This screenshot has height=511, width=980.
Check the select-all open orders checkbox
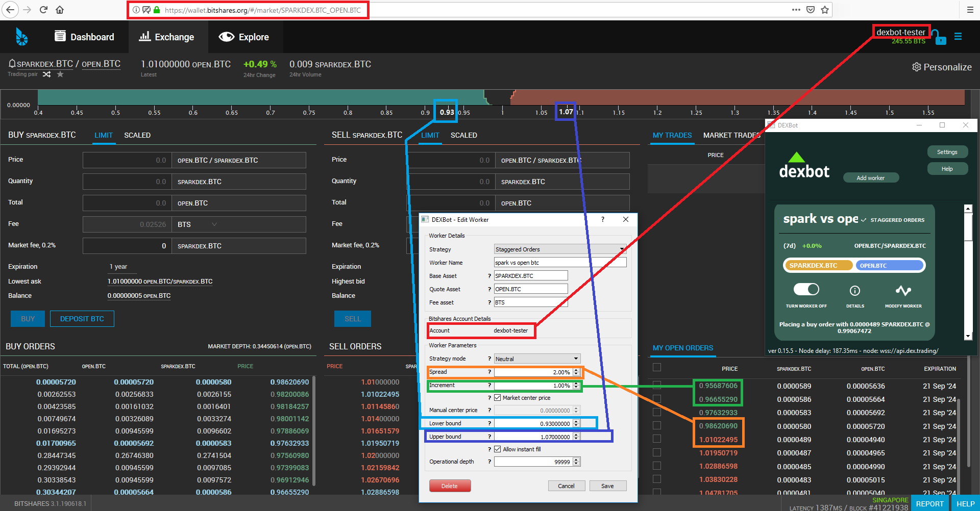pyautogui.click(x=657, y=367)
